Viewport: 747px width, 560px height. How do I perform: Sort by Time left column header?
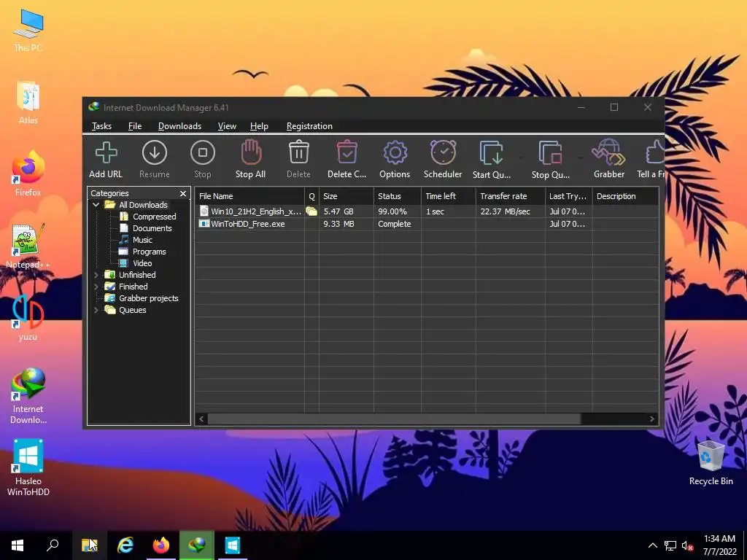coord(449,196)
